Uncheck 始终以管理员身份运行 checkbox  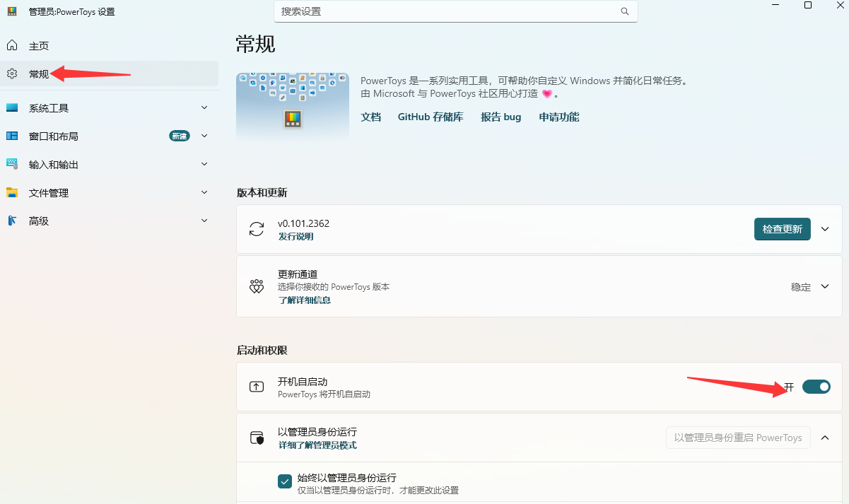tap(285, 481)
